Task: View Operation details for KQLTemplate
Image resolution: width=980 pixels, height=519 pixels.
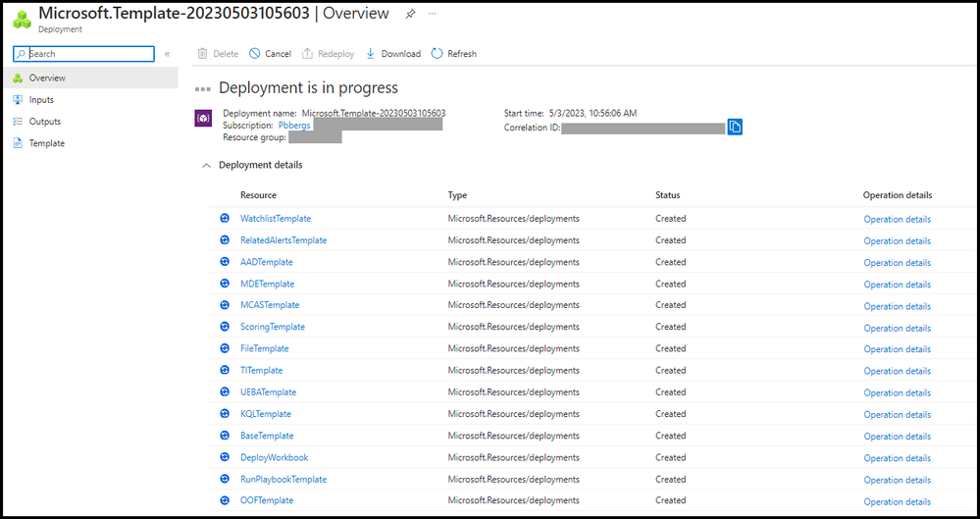Action: point(897,415)
